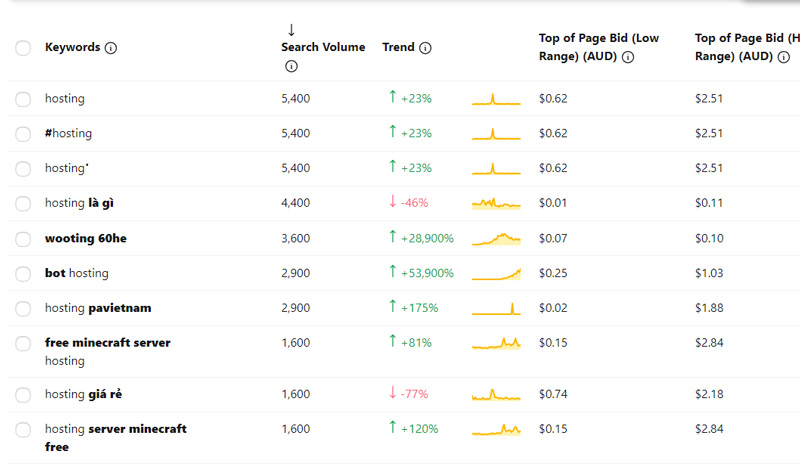Click the +53,900% trend value
Screen dimensions: 800x465
pos(427,273)
